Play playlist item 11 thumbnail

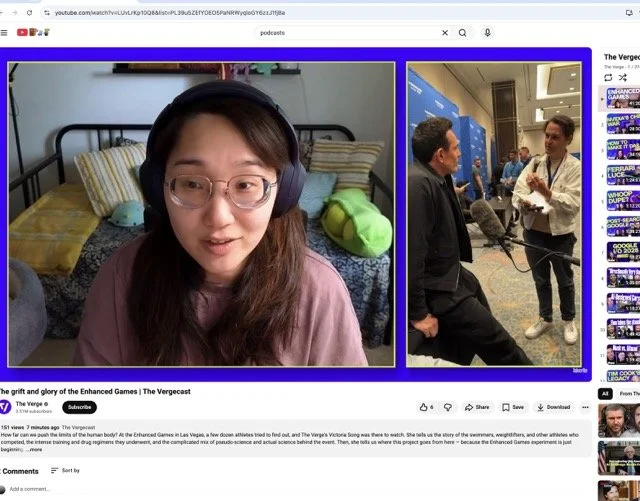click(623, 354)
